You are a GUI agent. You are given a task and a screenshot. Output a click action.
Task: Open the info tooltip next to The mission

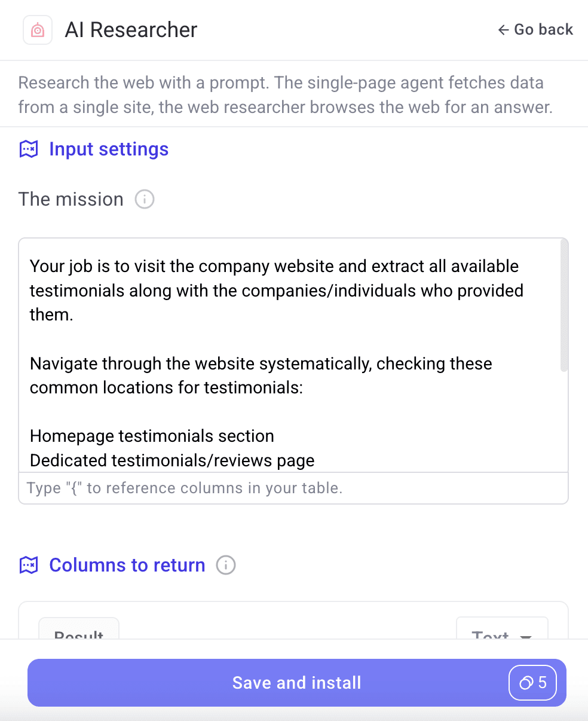point(144,200)
